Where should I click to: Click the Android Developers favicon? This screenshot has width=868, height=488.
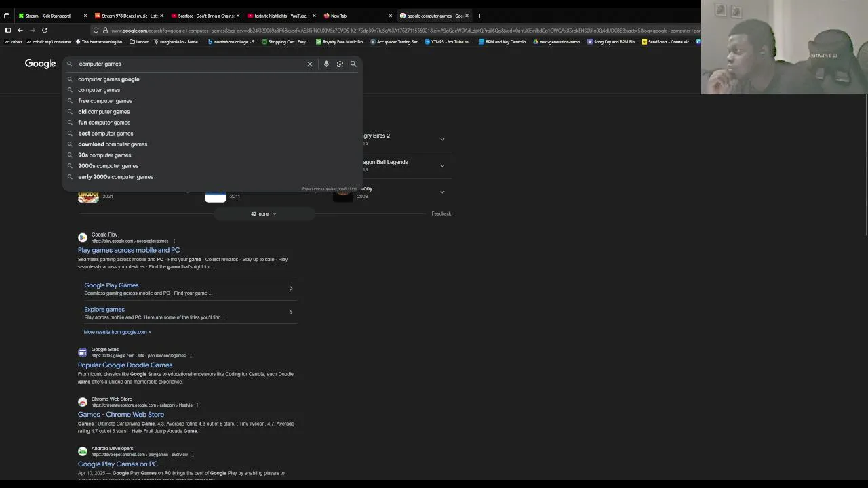click(x=83, y=451)
